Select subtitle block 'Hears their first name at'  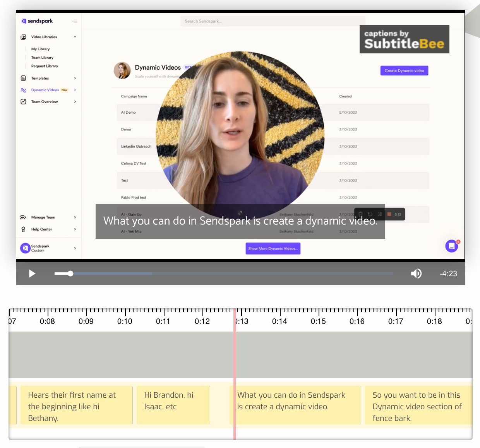coord(77,405)
